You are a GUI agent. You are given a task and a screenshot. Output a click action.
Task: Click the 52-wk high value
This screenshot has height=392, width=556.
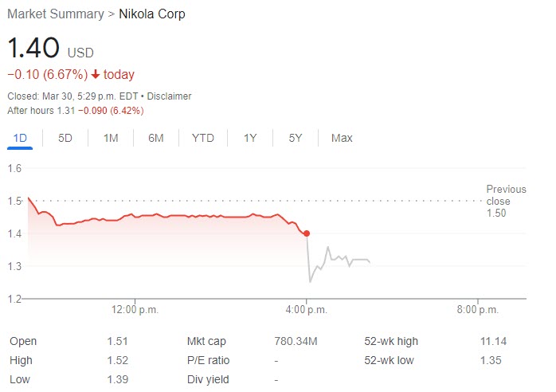coord(494,342)
